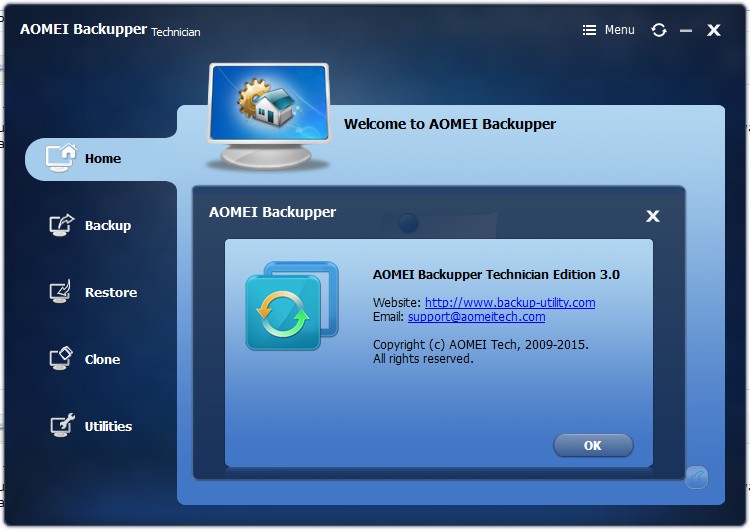The width and height of the screenshot is (750, 530).
Task: Select the Restore tab label
Action: point(111,292)
